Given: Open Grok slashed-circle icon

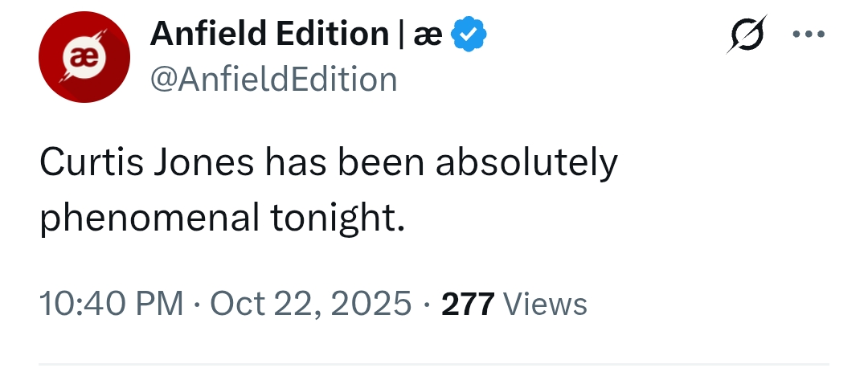Looking at the screenshot, I should [x=747, y=35].
